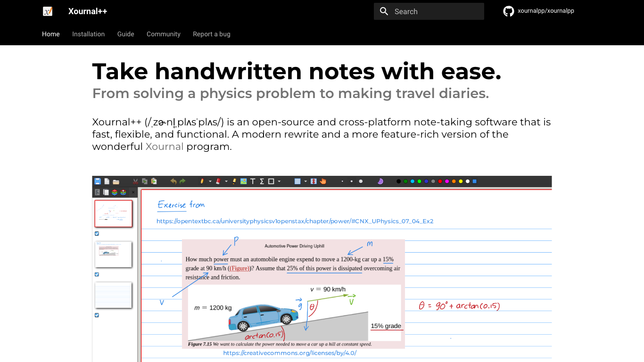644x362 pixels.
Task: Select the Hand pan tool
Action: click(323, 181)
